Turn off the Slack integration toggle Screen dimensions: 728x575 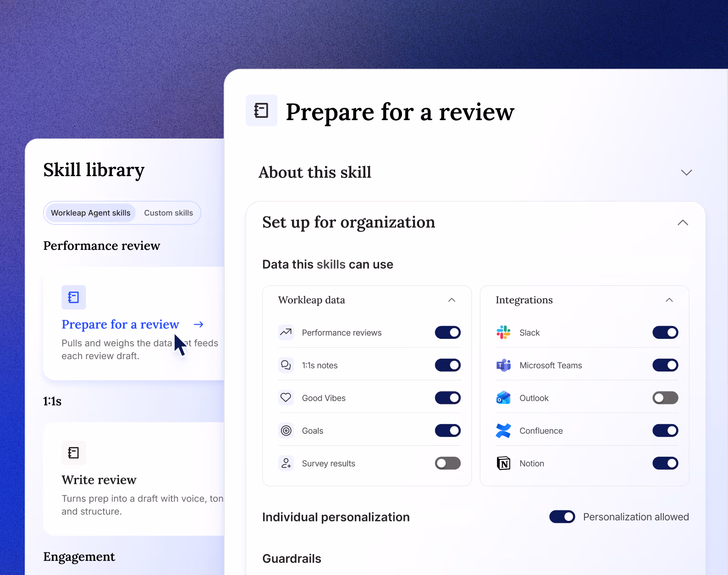point(665,332)
